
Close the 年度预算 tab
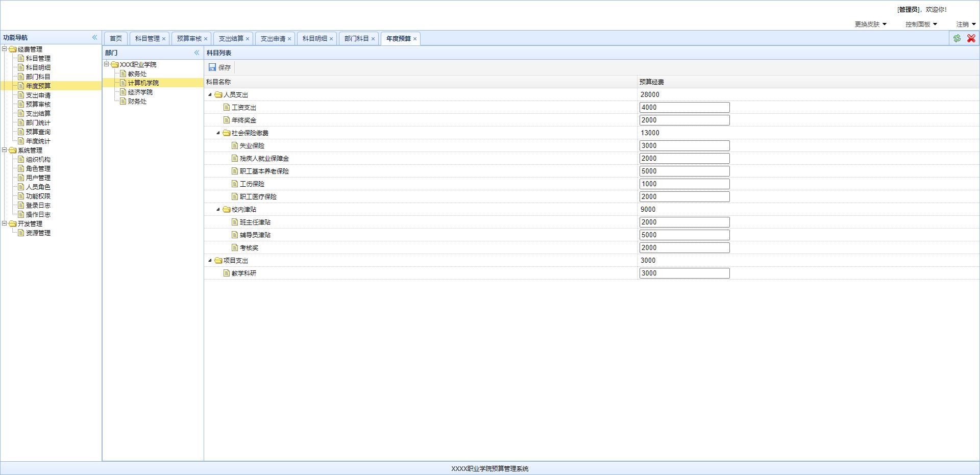(415, 39)
